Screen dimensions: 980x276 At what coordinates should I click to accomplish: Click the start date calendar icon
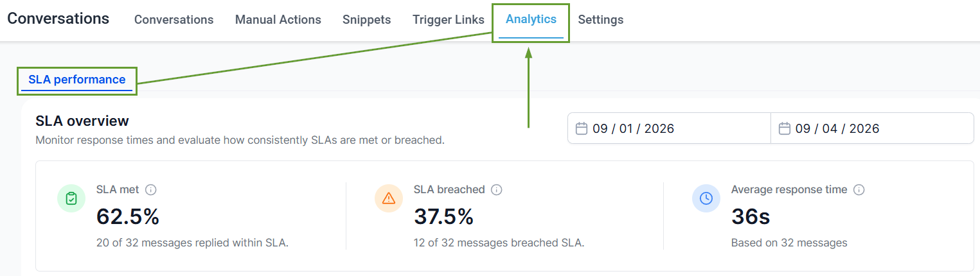click(582, 128)
